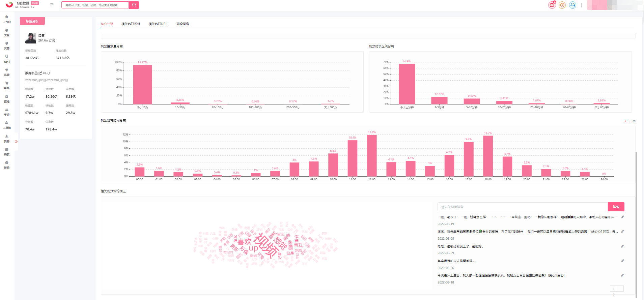The width and height of the screenshot is (644, 300).
Task: Go to previous comments page arrow
Action: (613, 289)
